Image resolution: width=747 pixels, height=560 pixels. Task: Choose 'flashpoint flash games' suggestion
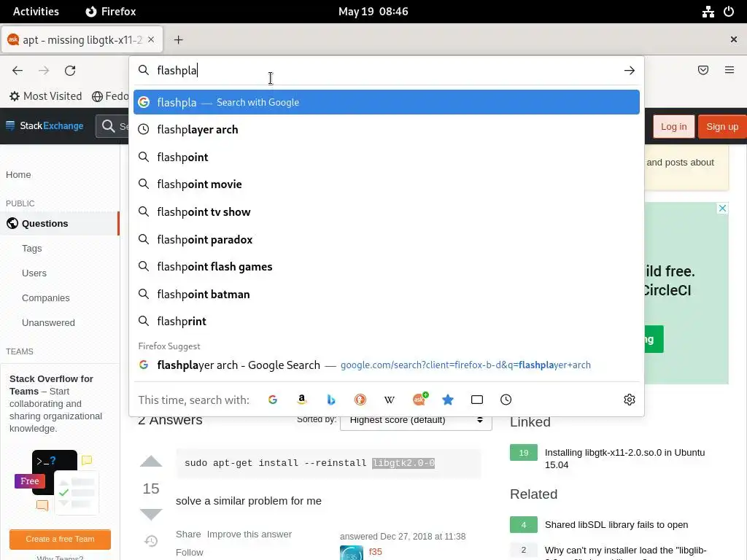[x=387, y=267]
